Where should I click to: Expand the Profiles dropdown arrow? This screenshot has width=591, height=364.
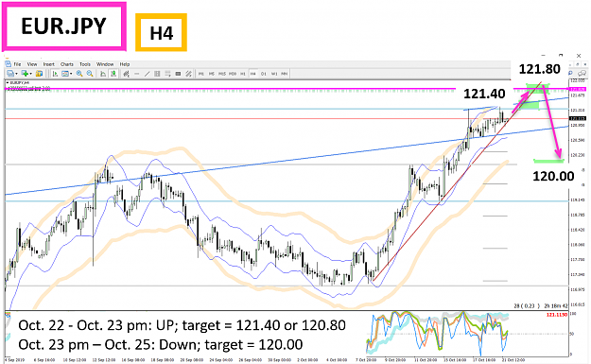31,74
